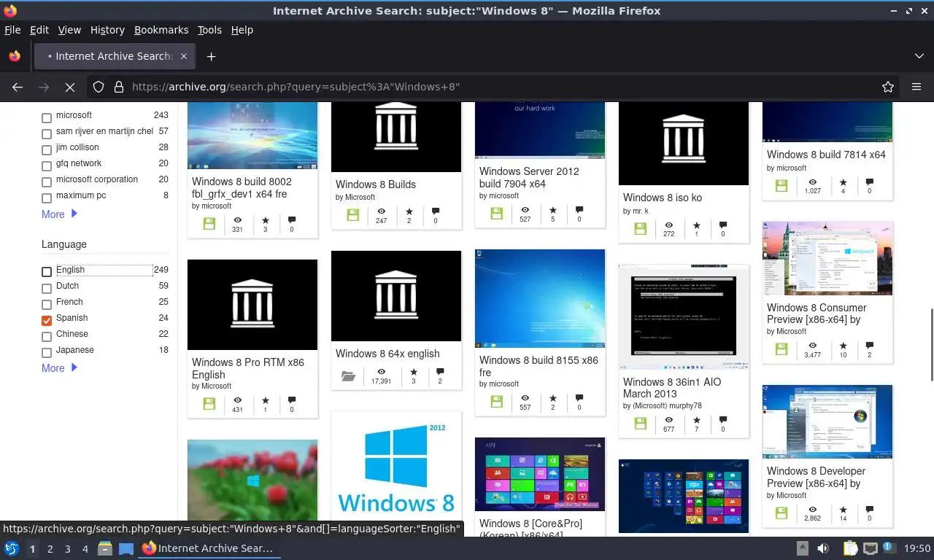Image resolution: width=934 pixels, height=560 pixels.
Task: Open Windows Server 2012 build 7904 x64 link
Action: pos(529,178)
